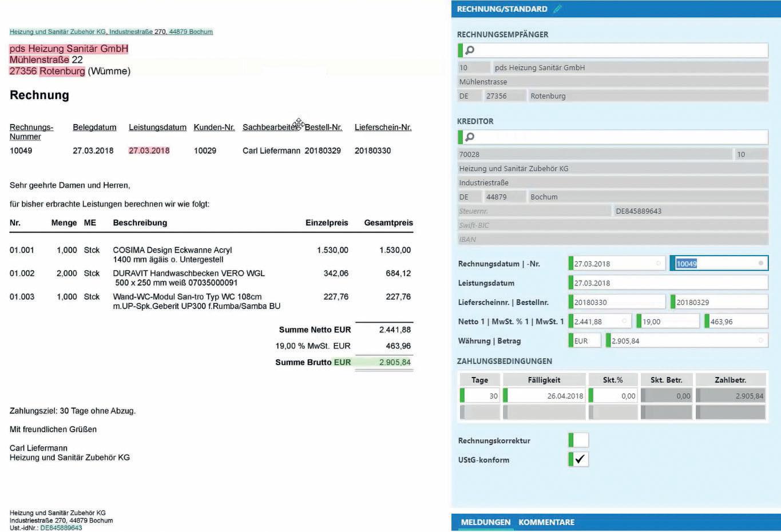Enable the Rechnungskorrektur checkbox
Image resolution: width=781 pixels, height=532 pixels.
point(579,440)
